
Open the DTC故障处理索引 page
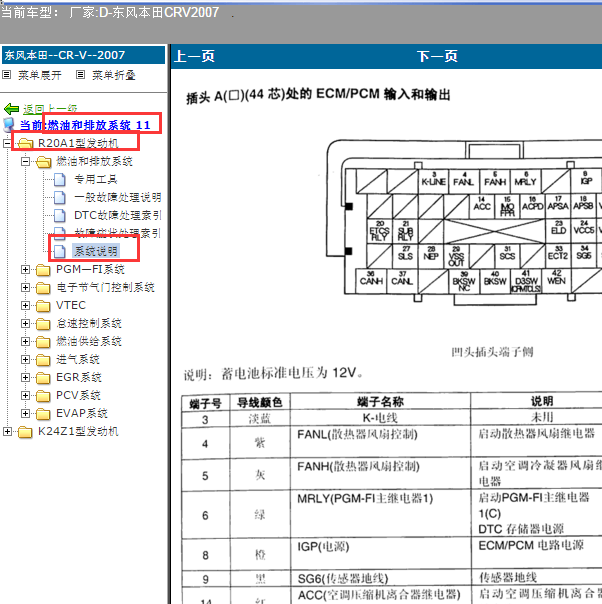(x=118, y=215)
